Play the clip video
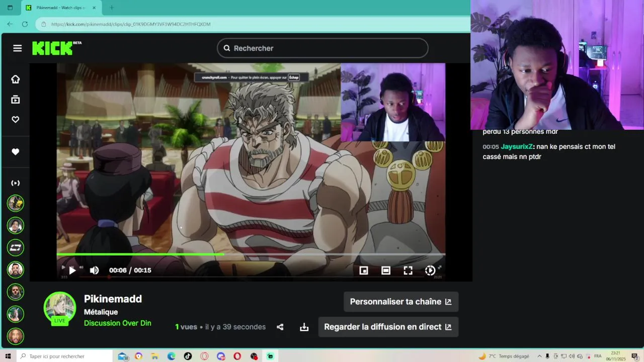 coord(72,270)
